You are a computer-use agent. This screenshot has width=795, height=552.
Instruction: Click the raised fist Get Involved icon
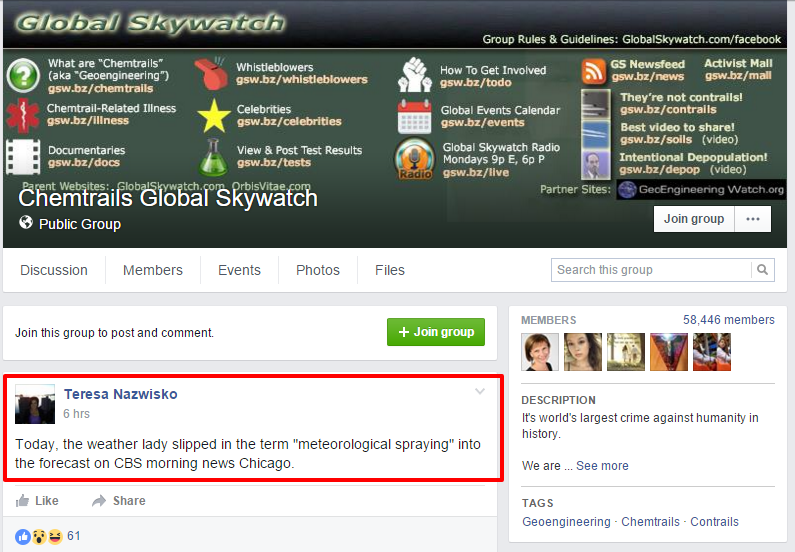[x=414, y=75]
